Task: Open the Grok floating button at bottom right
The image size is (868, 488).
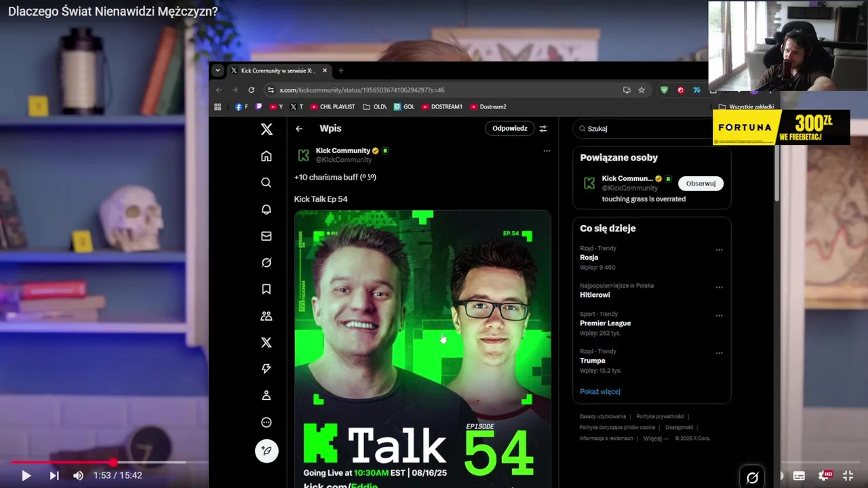Action: 752,477
